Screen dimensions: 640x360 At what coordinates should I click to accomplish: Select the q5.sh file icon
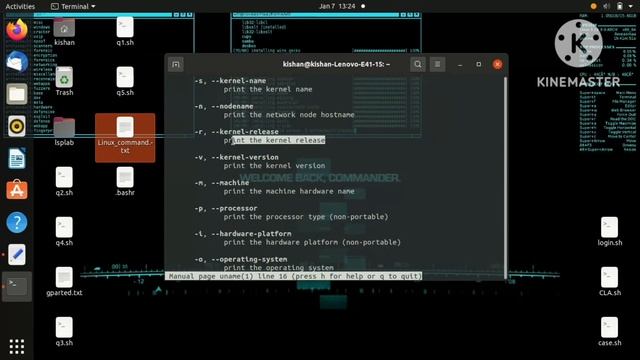pyautogui.click(x=125, y=81)
